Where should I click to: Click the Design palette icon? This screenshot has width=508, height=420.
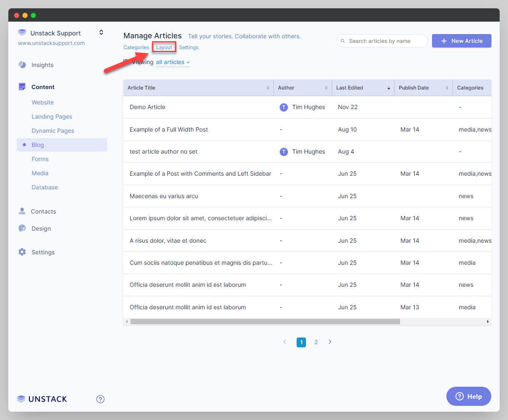[x=22, y=228]
